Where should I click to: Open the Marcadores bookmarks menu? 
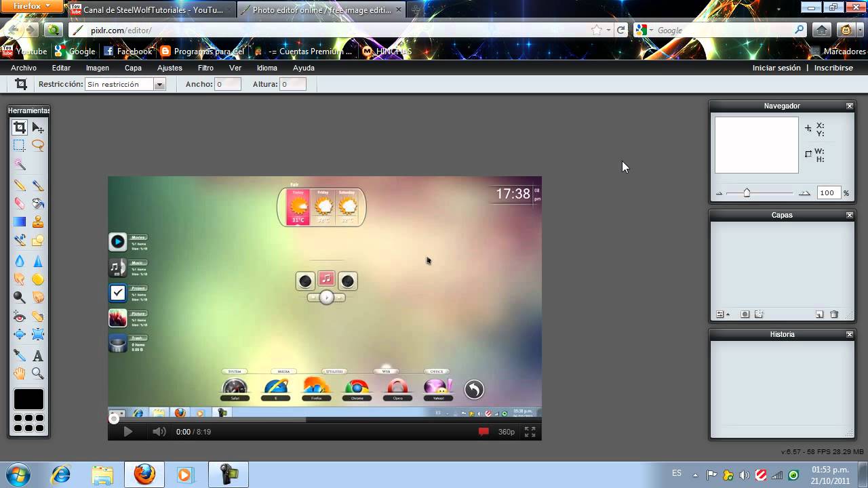point(837,52)
